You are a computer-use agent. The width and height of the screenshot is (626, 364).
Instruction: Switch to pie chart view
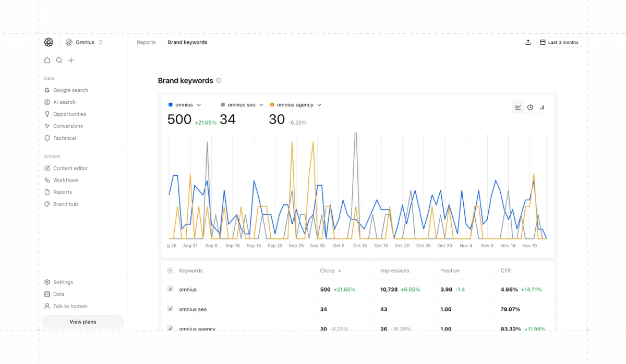(x=530, y=107)
